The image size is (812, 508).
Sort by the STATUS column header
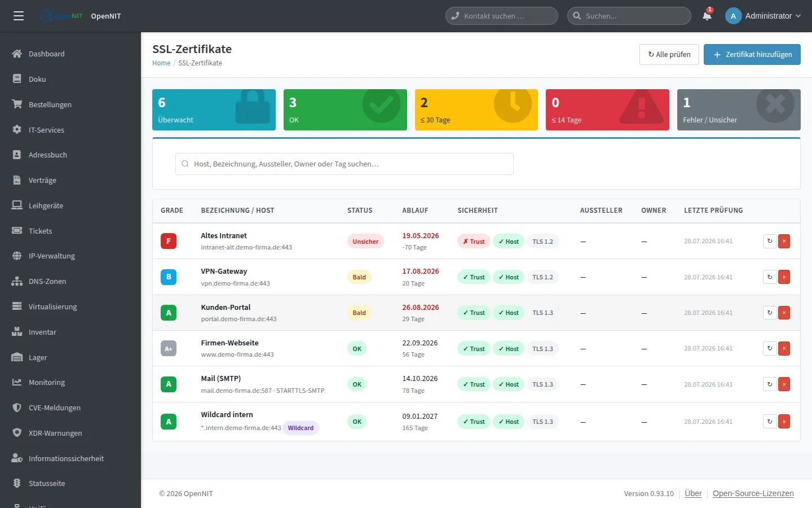point(360,211)
